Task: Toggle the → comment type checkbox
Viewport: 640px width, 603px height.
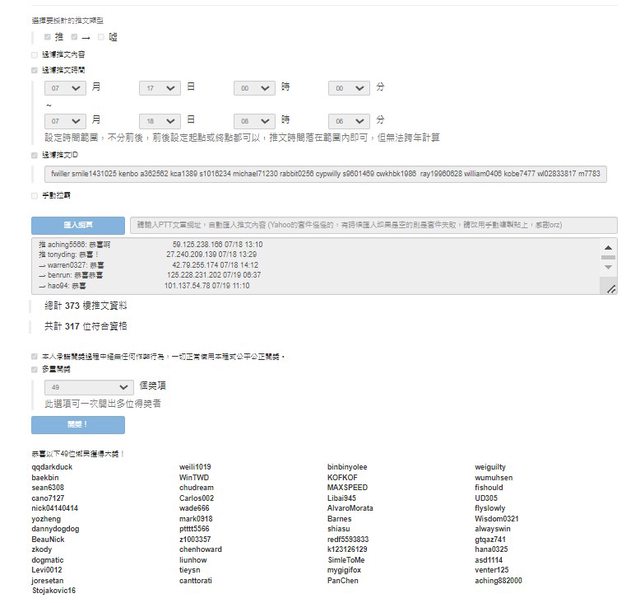Action: (x=74, y=37)
